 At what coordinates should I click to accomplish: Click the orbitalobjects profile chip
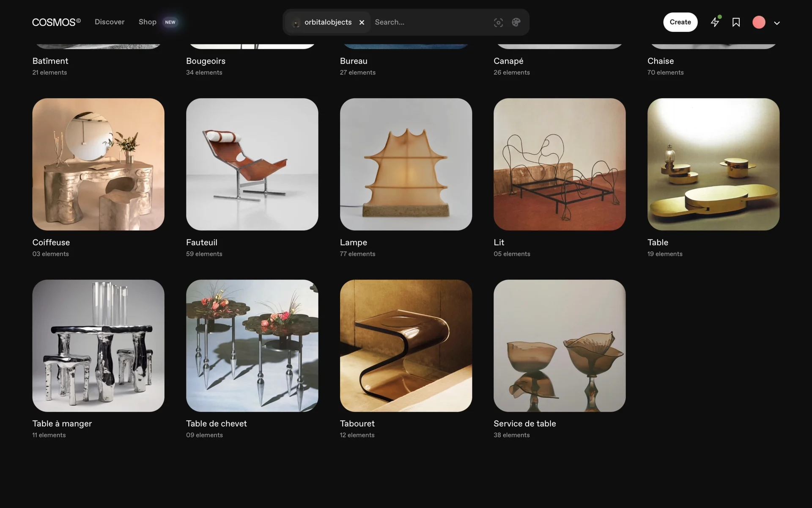pyautogui.click(x=324, y=22)
